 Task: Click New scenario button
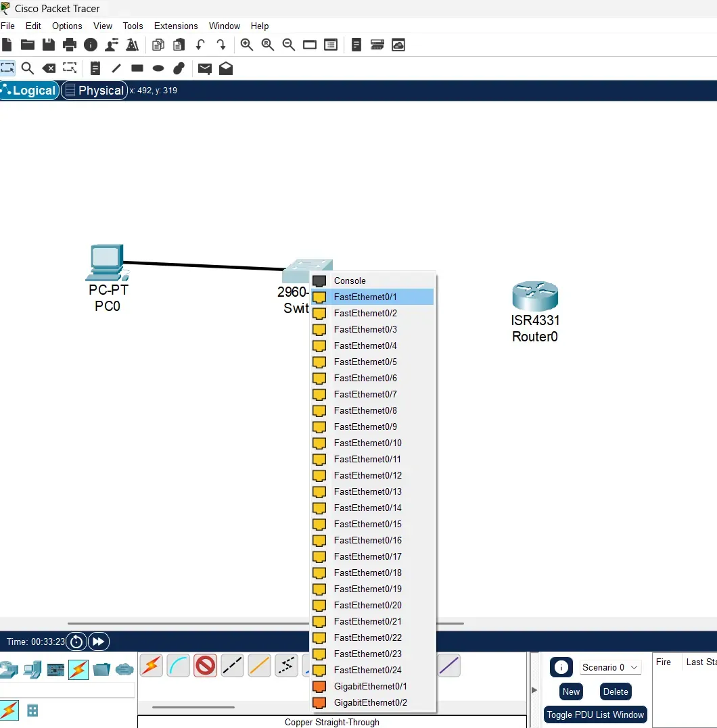[571, 691]
